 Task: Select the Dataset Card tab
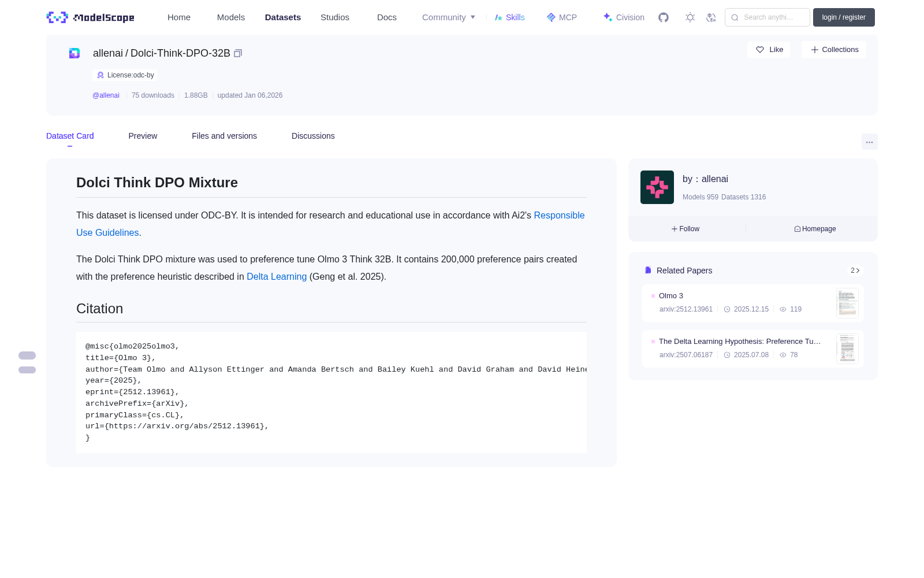tap(70, 136)
